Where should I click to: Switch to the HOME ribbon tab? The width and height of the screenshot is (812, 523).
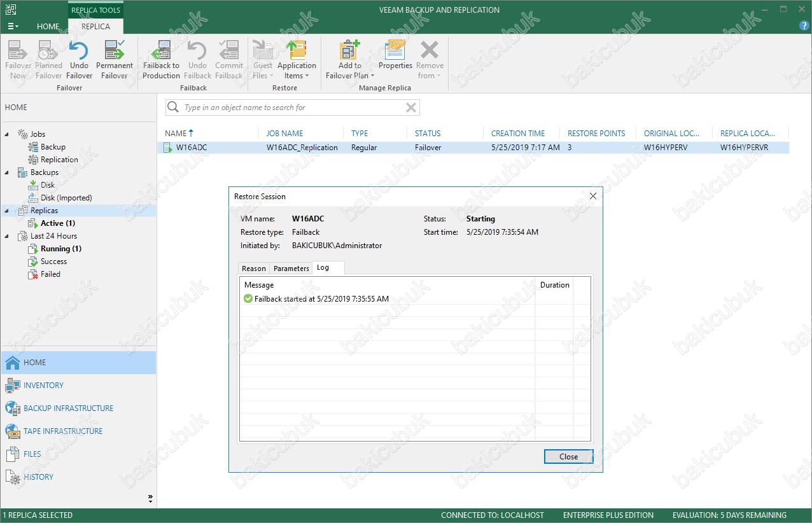[48, 26]
